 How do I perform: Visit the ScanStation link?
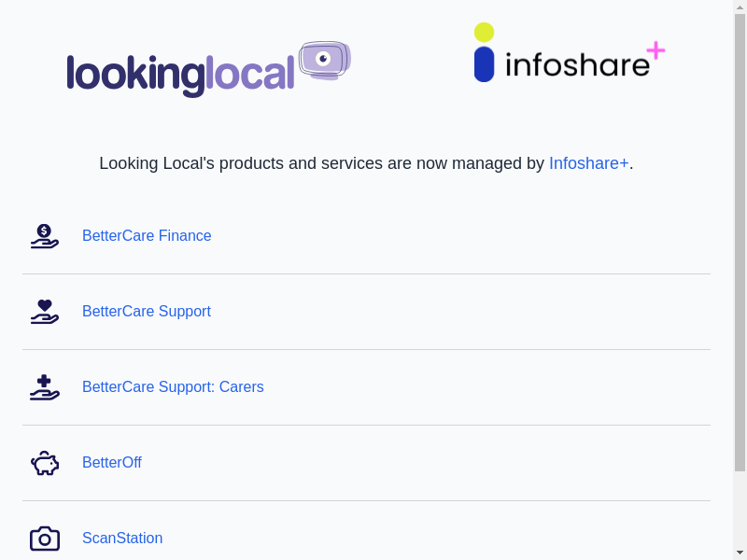[122, 539]
